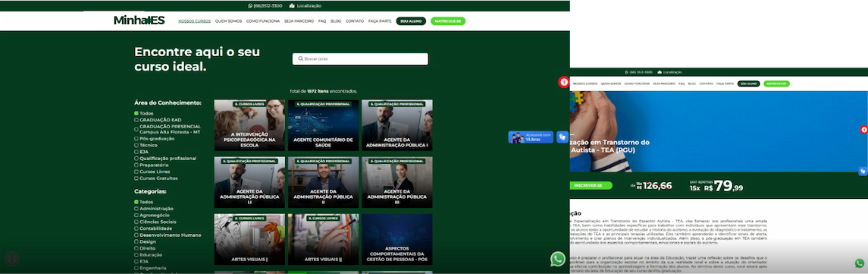
Task: Open NOSSOS CURSOS menu in left page
Action: pos(194,21)
